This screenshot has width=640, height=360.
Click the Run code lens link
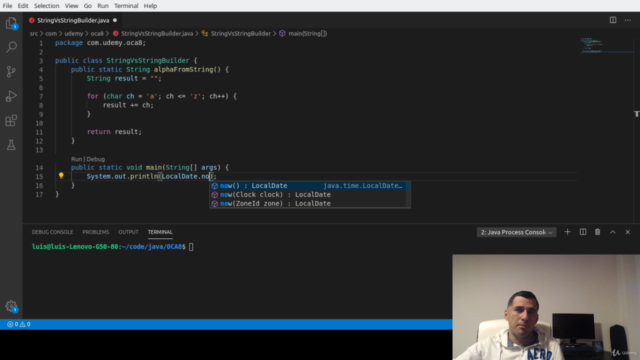[76, 159]
